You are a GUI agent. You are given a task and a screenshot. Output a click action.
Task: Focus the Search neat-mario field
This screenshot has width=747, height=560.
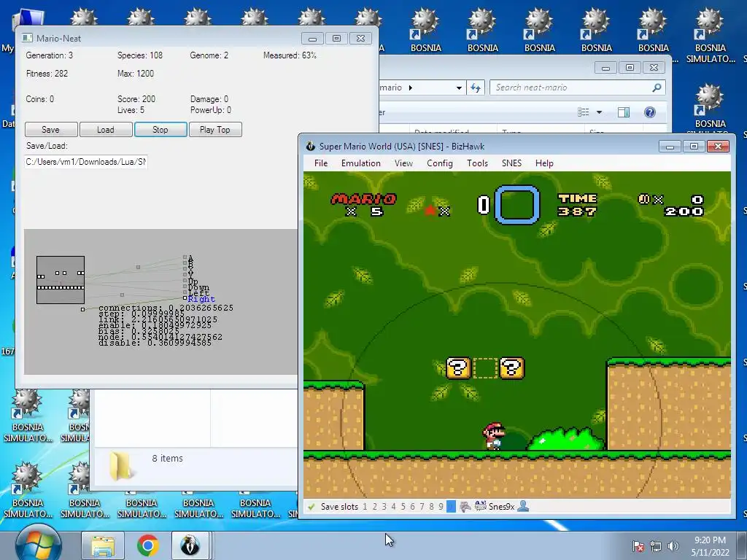tap(578, 87)
